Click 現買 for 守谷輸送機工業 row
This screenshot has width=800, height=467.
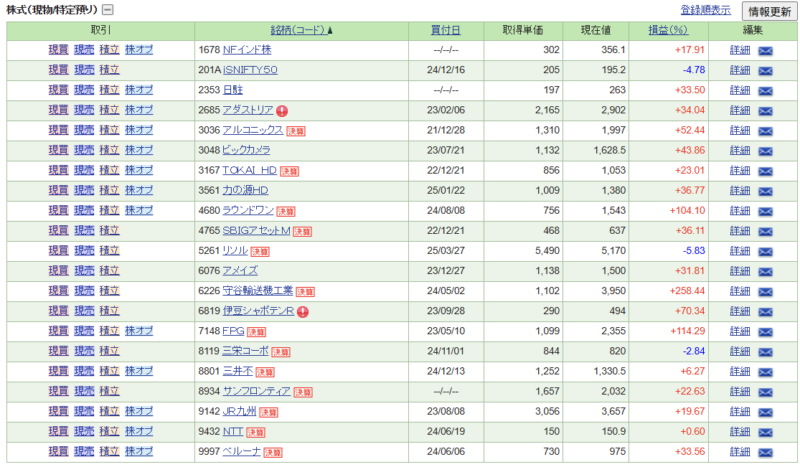click(x=58, y=290)
